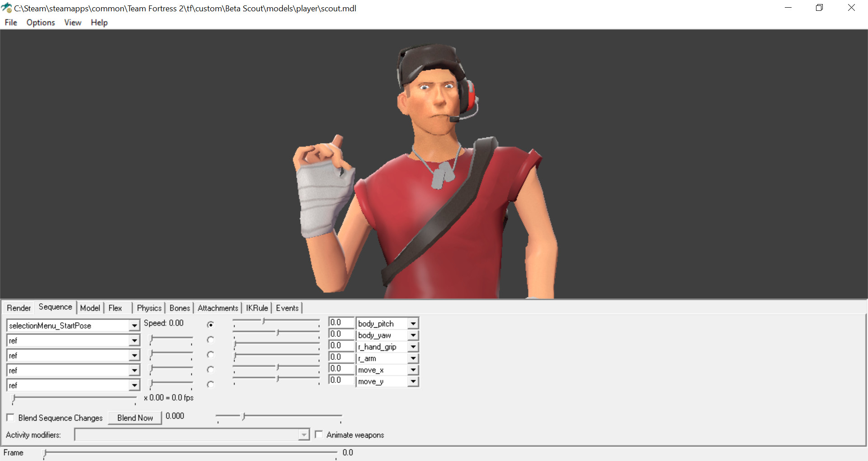Switch to the Attachments tab
This screenshot has height=461, width=868.
click(x=218, y=308)
